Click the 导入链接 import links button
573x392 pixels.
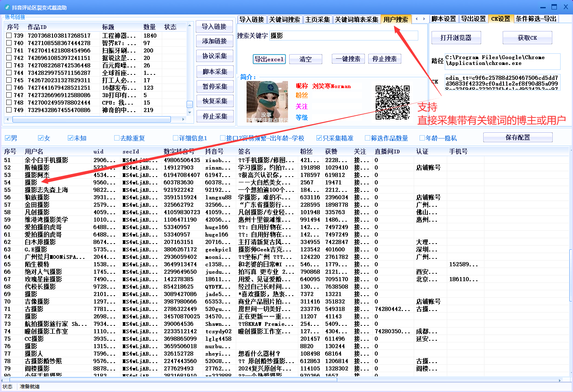click(215, 26)
